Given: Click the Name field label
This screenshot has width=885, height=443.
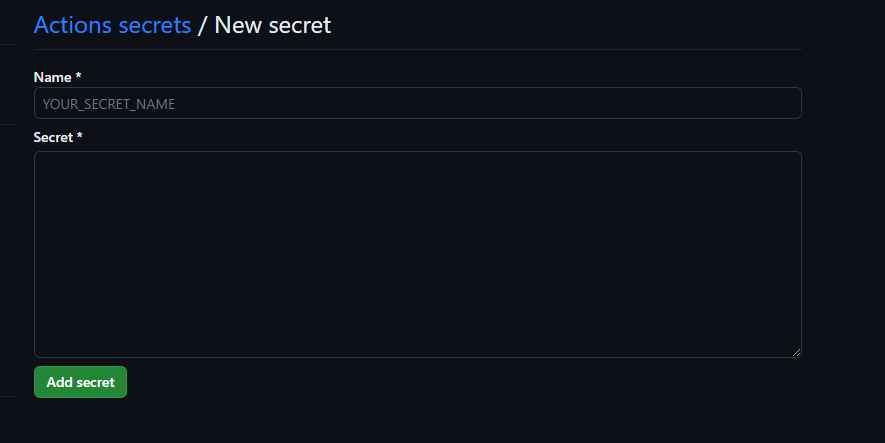Looking at the screenshot, I should (53, 77).
